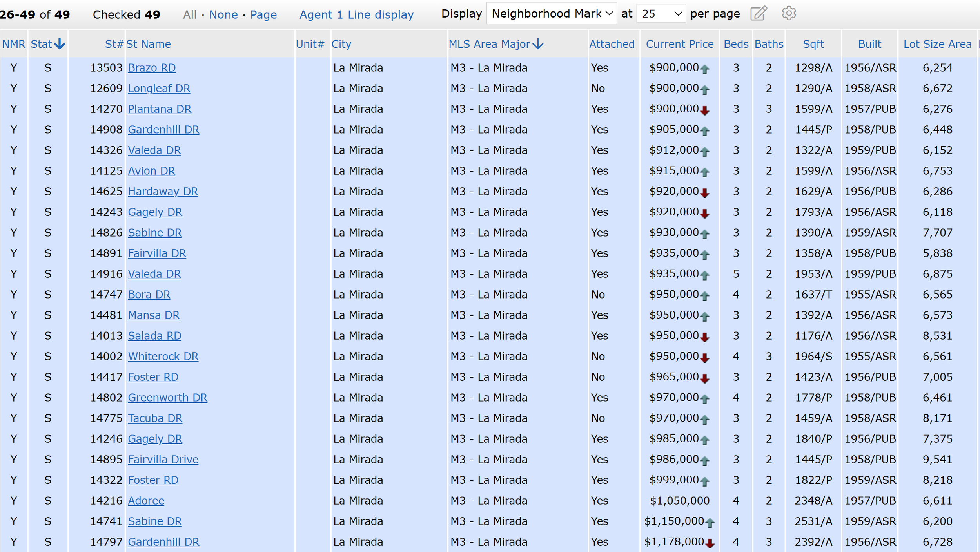980x552 pixels.
Task: Sort by the Lot Size Area column header
Action: point(937,44)
